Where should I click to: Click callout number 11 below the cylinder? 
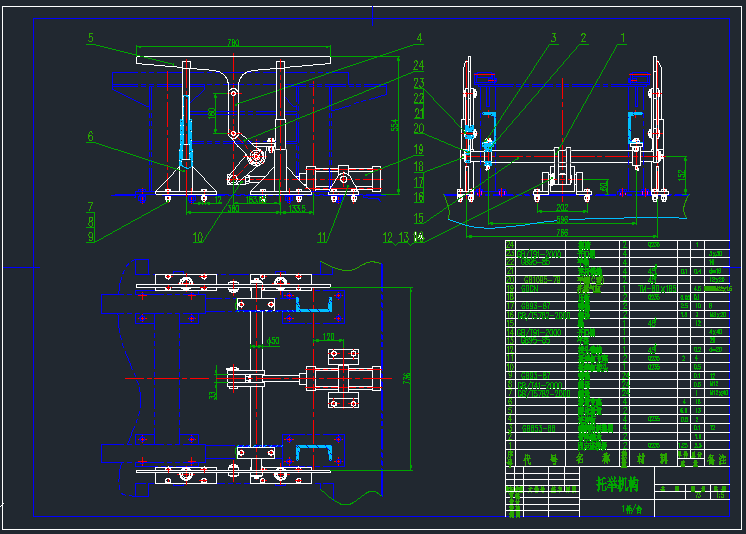[x=322, y=237]
